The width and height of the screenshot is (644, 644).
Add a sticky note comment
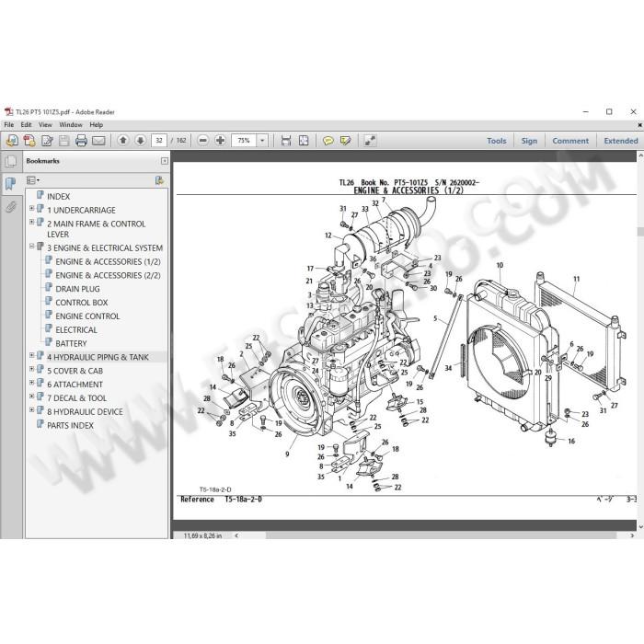point(328,141)
